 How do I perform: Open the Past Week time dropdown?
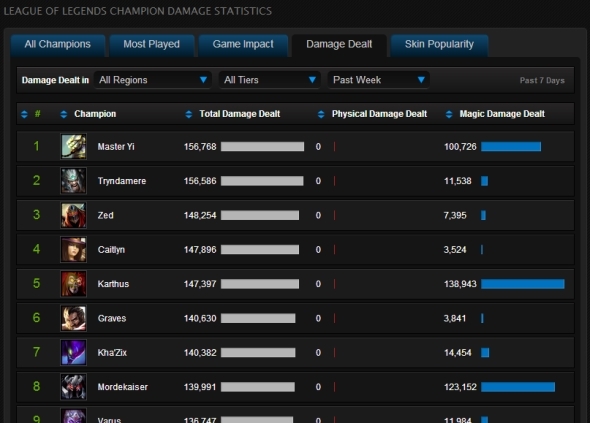379,80
